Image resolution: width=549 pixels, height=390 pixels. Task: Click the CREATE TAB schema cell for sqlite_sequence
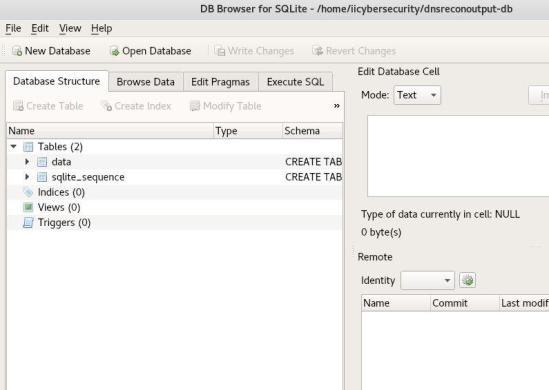[313, 177]
